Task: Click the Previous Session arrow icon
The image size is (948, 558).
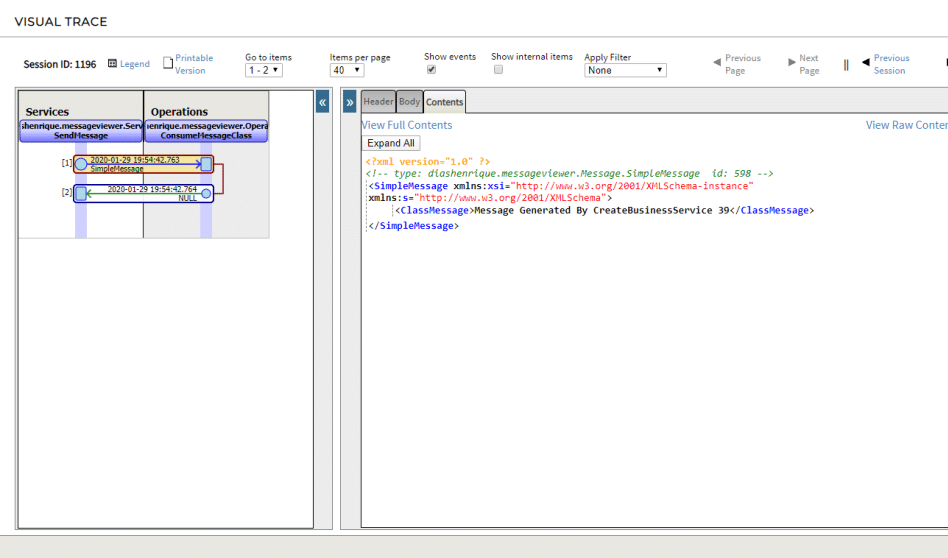Action: tap(866, 62)
